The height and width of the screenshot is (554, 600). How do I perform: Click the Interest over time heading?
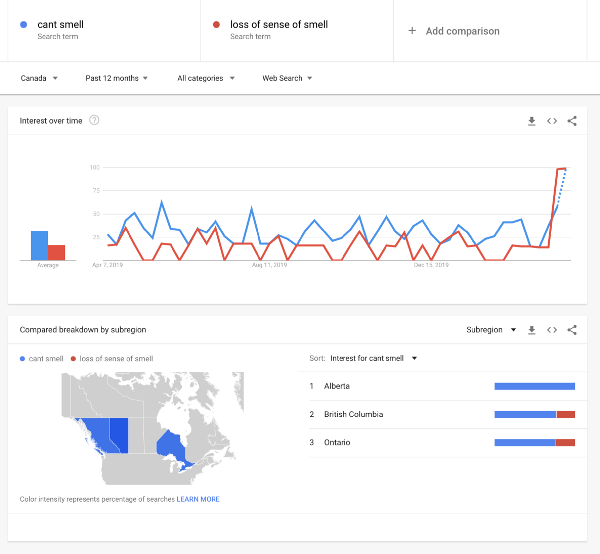pos(51,121)
